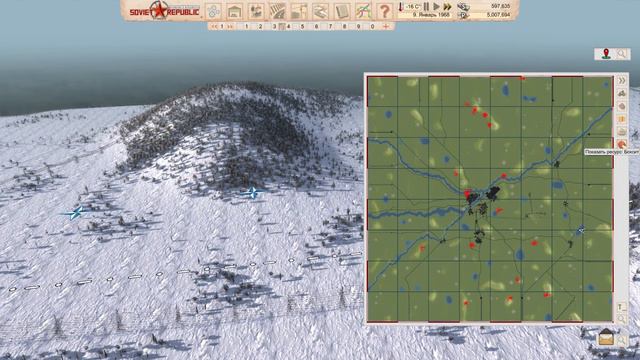Select shortcut slot 4
Image resolution: width=640 pixels, height=360 pixels.
coord(289,27)
